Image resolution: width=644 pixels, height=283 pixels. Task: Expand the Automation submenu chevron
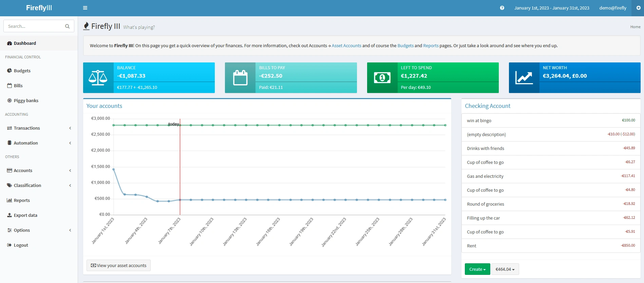[70, 143]
